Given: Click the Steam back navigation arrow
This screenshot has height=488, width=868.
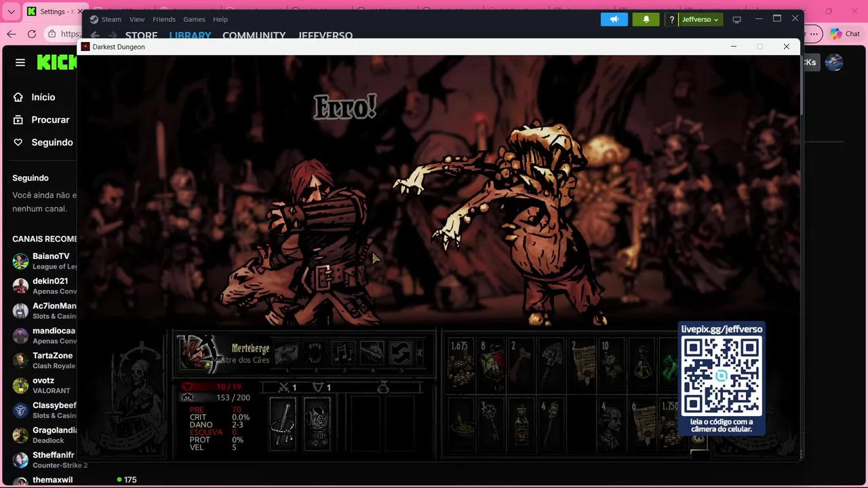Looking at the screenshot, I should [x=95, y=35].
